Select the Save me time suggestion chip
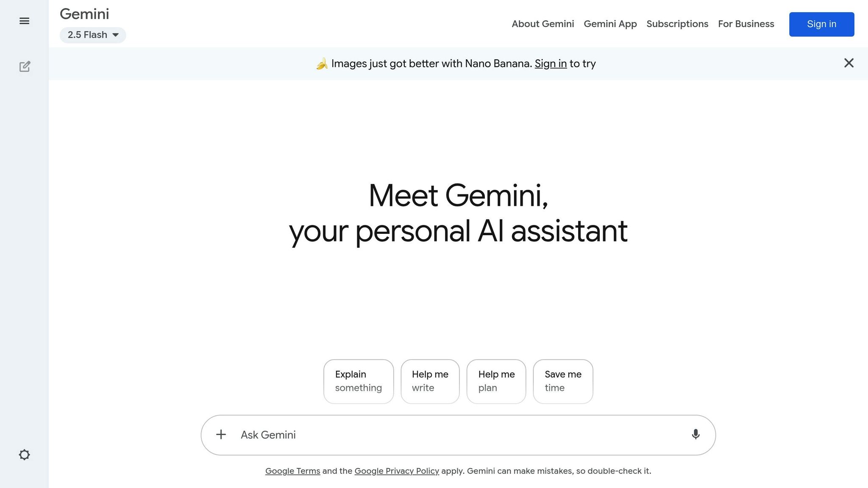The width and height of the screenshot is (868, 488). 563,381
